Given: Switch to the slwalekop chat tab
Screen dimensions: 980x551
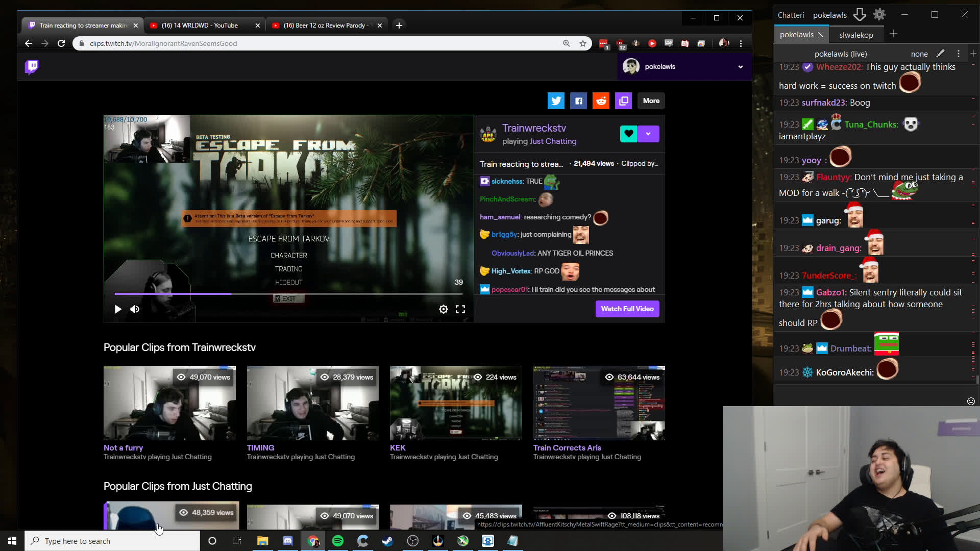Looking at the screenshot, I should pos(856,35).
